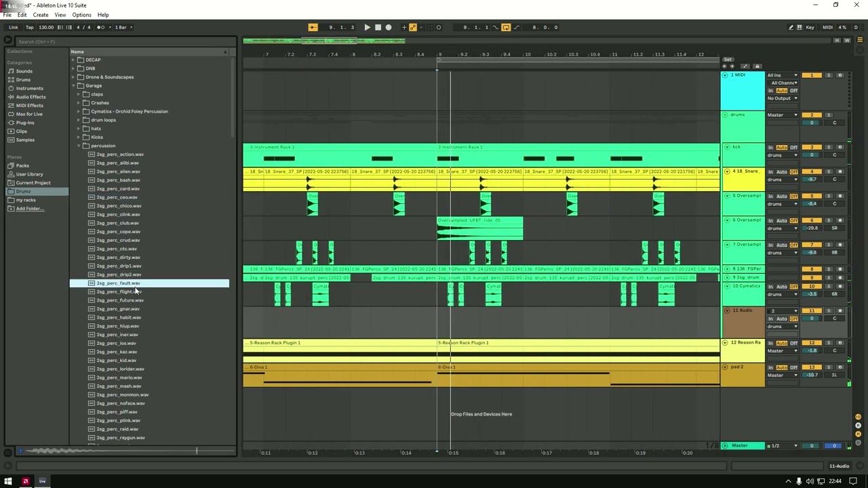Select Clips category
This screenshot has height=488, width=868.
[21, 131]
